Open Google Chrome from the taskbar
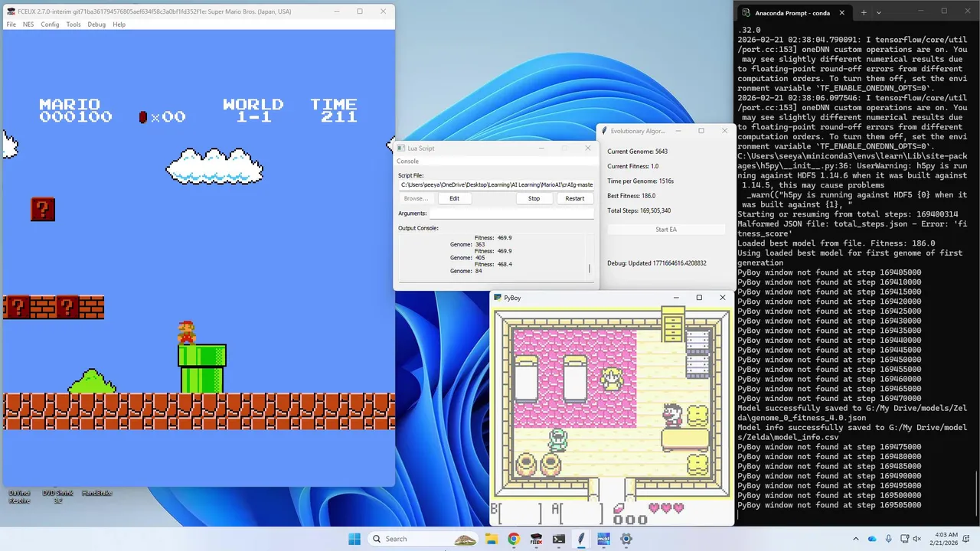 pos(514,539)
